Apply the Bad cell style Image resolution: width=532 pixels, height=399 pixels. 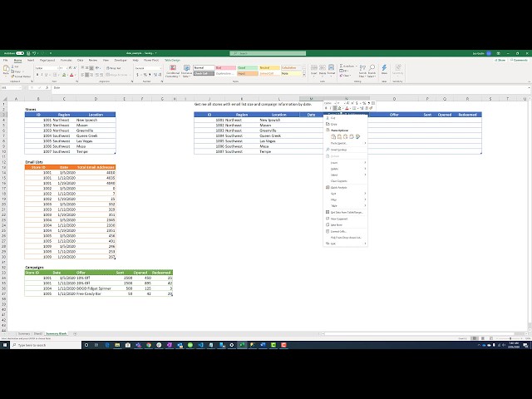[225, 68]
